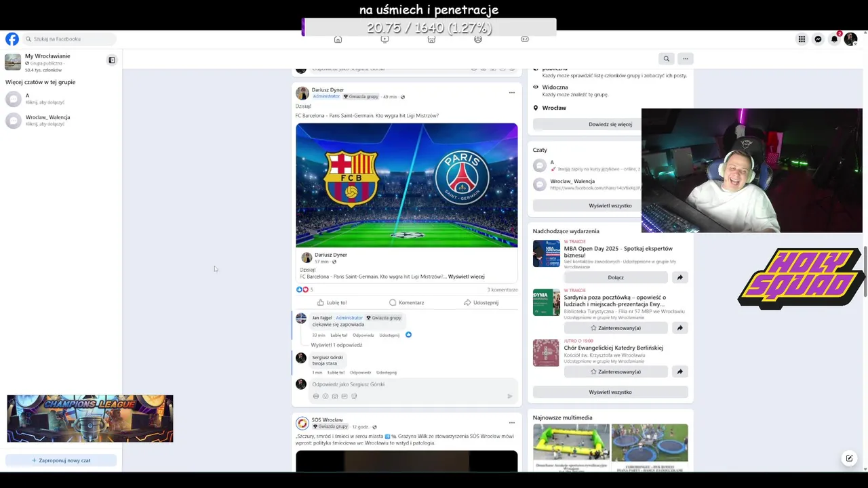
Task: Attach photo via camera icon in reply
Action: click(335, 396)
